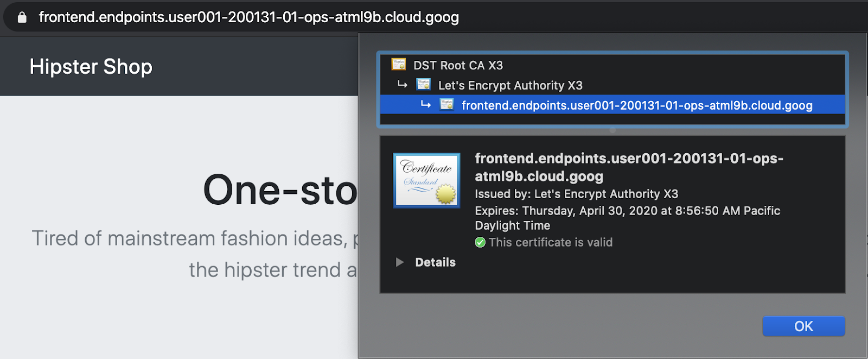Click the hierarchy arrow before Let's Encrypt Authority
The width and height of the screenshot is (868, 359).
(x=402, y=85)
